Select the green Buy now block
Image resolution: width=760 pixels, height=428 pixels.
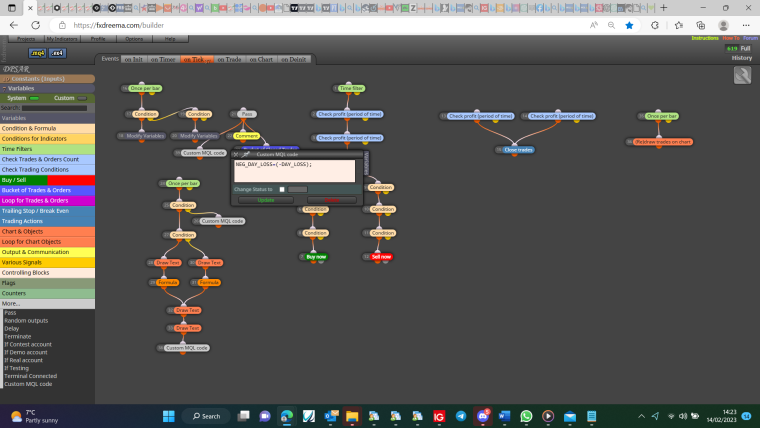[x=316, y=257]
